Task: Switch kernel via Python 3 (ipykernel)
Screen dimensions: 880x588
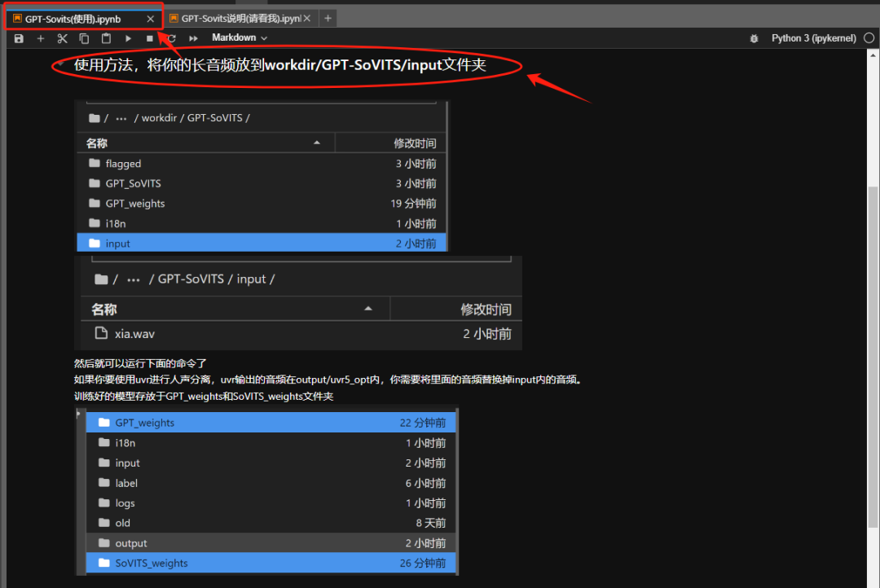Action: (x=814, y=38)
